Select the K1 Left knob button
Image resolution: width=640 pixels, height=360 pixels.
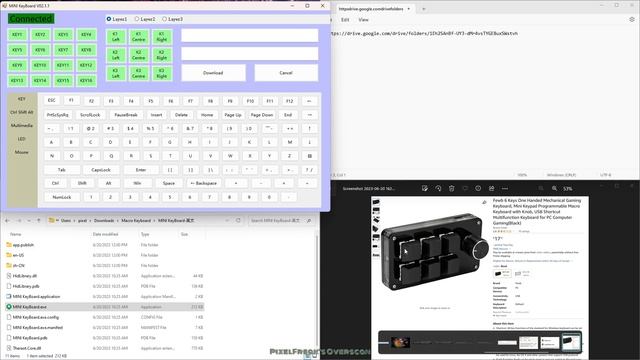click(116, 37)
